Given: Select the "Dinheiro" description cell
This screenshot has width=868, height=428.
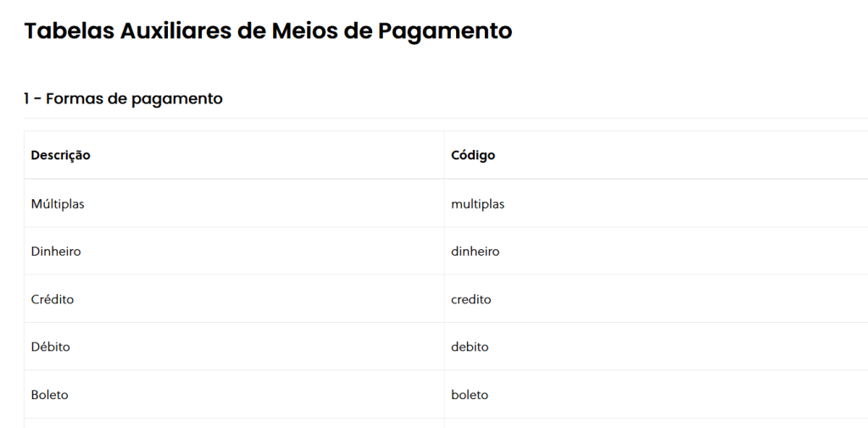Looking at the screenshot, I should [56, 252].
